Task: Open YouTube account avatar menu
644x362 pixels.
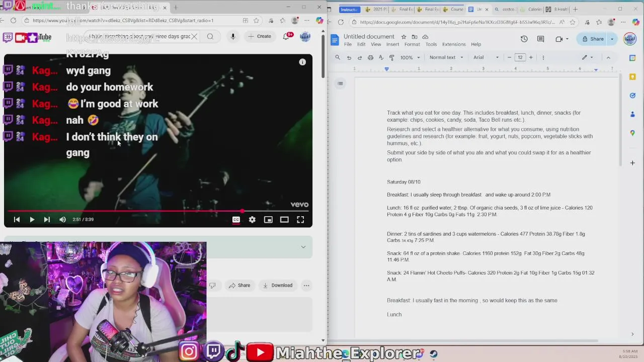Action: point(305,37)
